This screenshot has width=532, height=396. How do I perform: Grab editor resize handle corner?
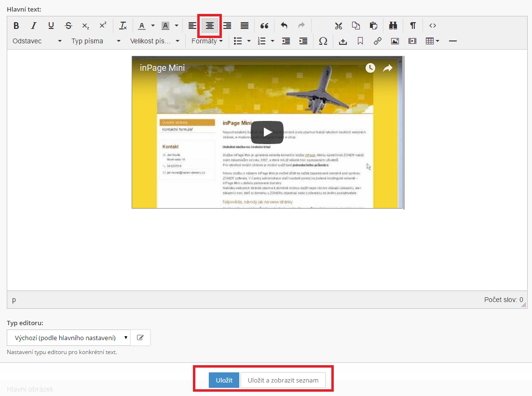click(524, 305)
